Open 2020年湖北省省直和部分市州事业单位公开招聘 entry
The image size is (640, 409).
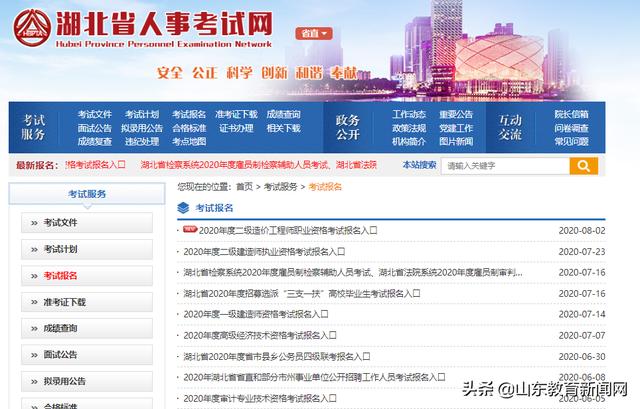tap(314, 377)
